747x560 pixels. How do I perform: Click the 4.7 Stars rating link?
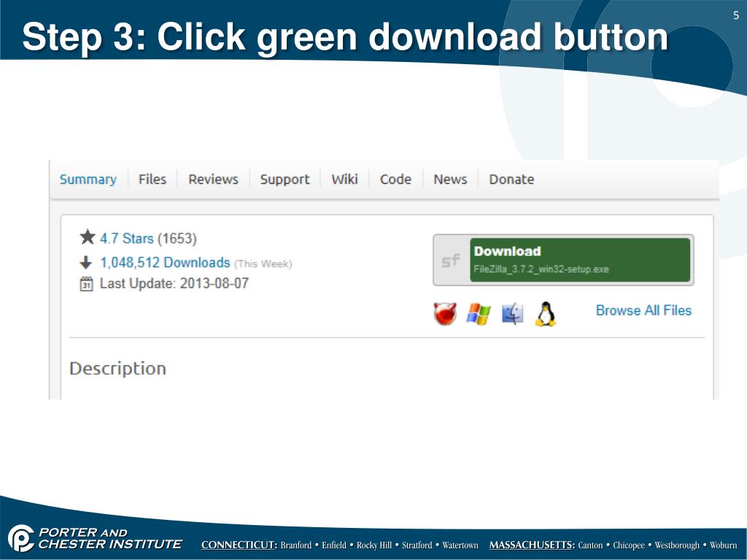click(x=127, y=238)
